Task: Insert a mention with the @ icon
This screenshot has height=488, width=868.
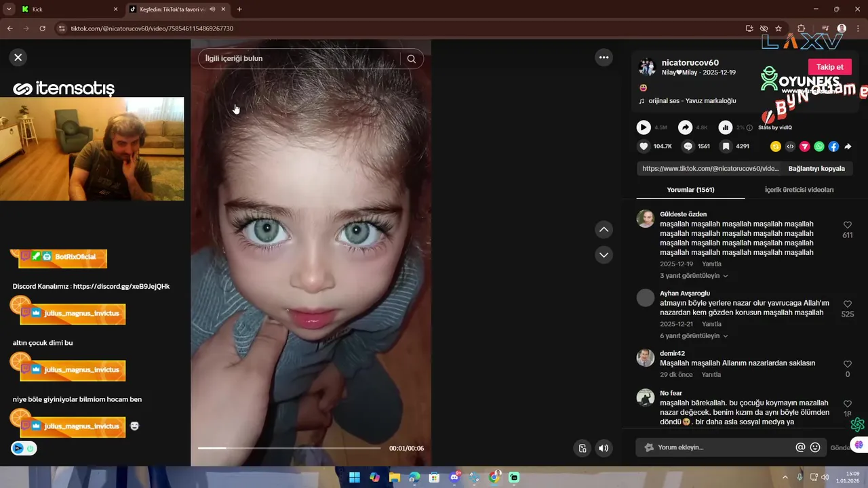Action: [x=800, y=447]
